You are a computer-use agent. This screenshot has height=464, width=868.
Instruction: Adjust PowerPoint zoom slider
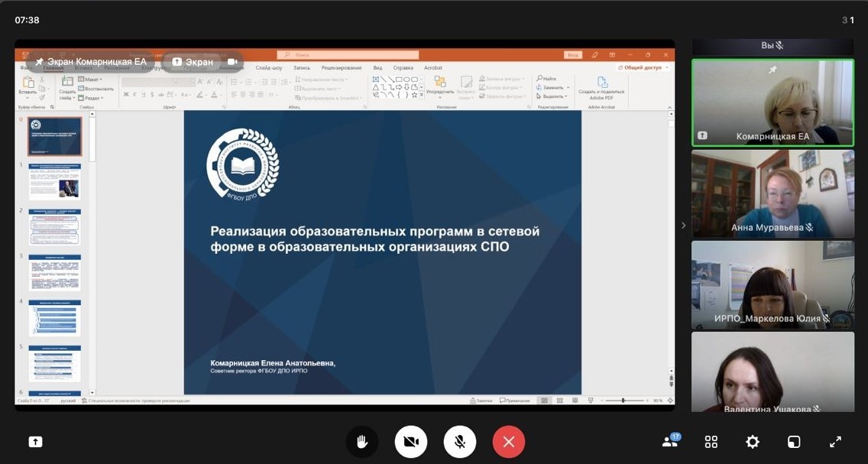[x=623, y=401]
